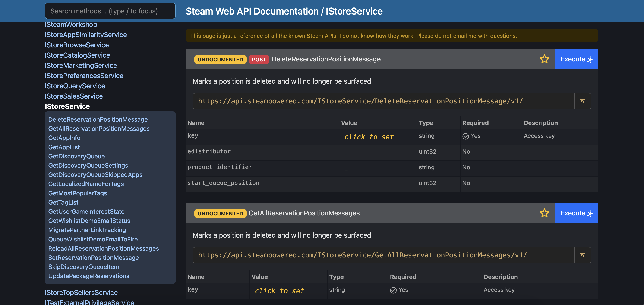Copy the DeleteReservationPositionMessage URL to clipboard
The image size is (644, 305).
pos(583,101)
